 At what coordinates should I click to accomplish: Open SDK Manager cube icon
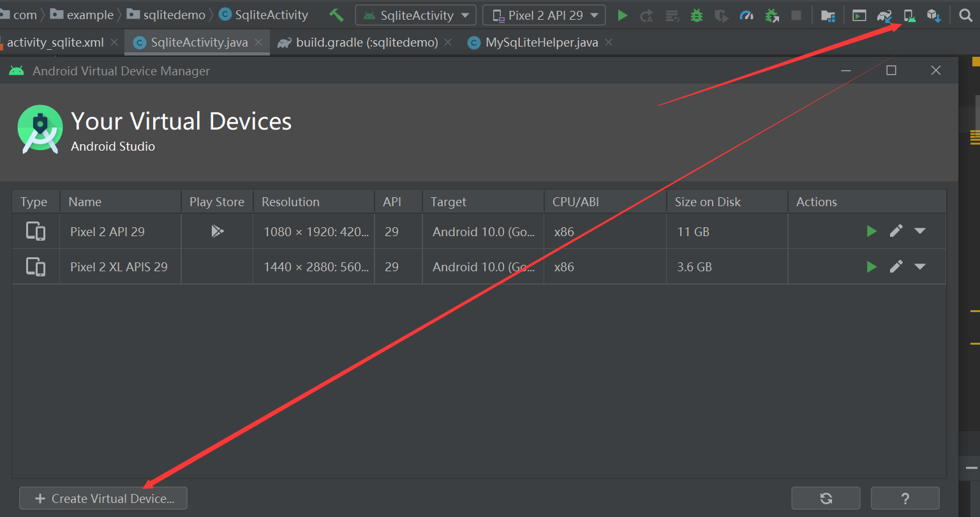point(934,15)
